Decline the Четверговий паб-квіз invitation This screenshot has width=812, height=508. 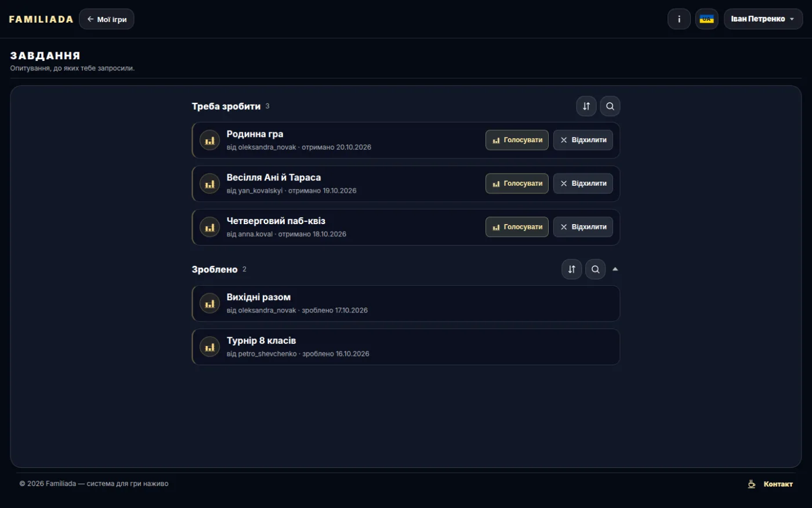click(x=583, y=227)
